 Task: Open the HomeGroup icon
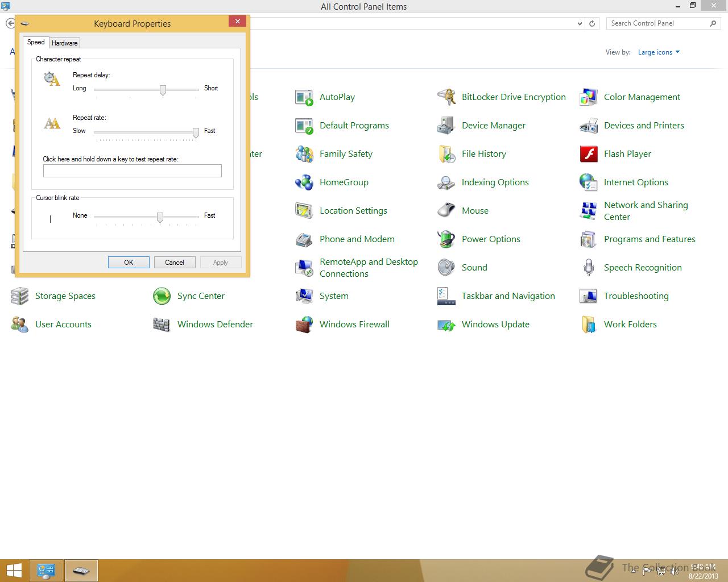[304, 182]
